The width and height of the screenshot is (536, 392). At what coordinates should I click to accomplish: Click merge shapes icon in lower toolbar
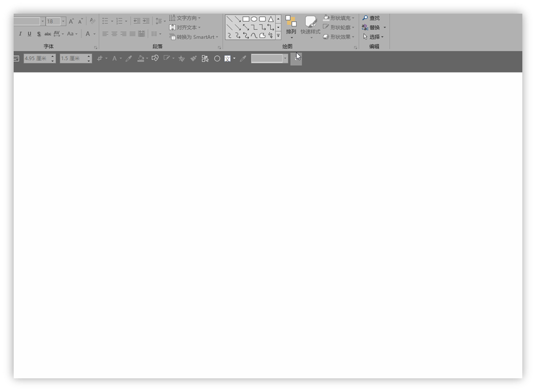coord(155,58)
